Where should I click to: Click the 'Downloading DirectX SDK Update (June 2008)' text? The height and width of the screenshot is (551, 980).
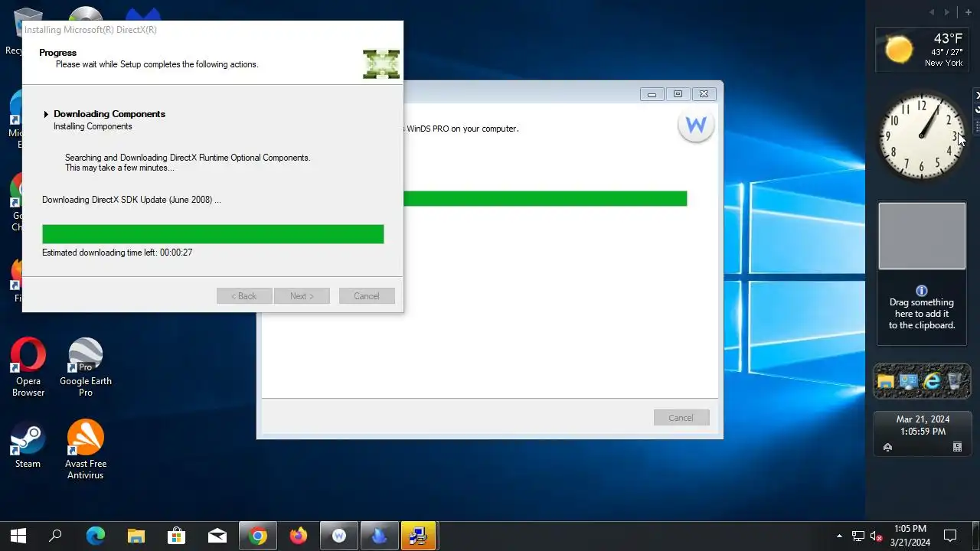coord(131,200)
